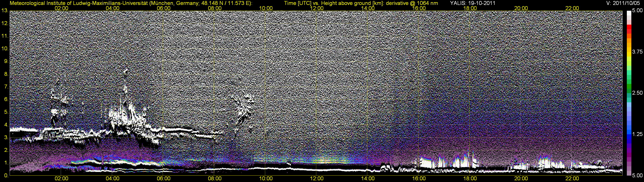This screenshot has height=182, width=644.
Task: Click the height axis label 0
Action: click(x=6, y=175)
